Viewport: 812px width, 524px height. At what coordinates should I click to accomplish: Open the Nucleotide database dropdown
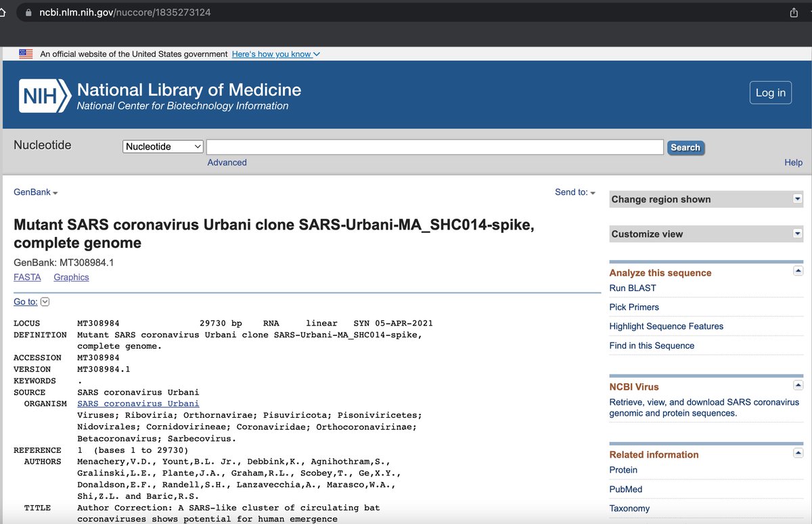pyautogui.click(x=163, y=146)
